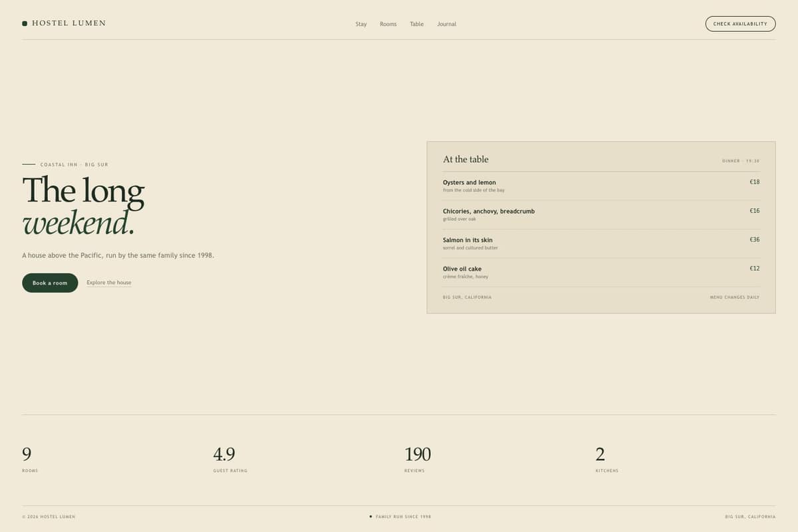Go to Rooms in the navigation
798x532 pixels.
pos(388,24)
